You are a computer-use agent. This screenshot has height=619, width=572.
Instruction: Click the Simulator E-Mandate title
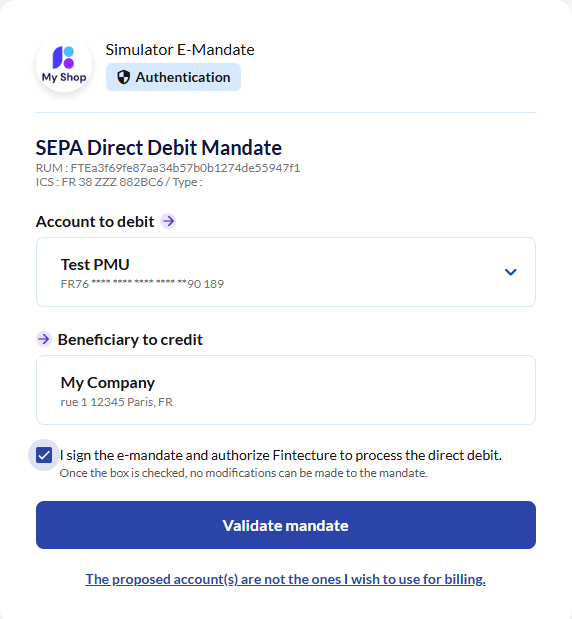(180, 50)
